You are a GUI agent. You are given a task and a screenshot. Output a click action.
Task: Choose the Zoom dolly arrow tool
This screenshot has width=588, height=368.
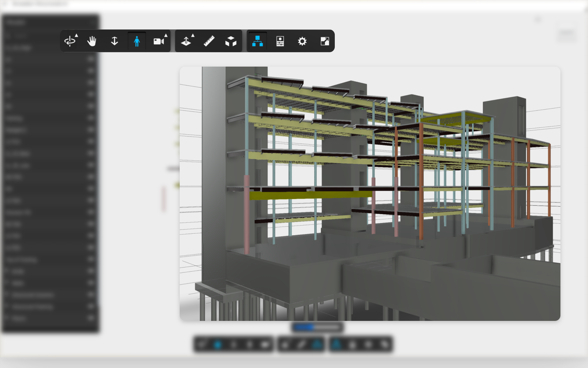coord(114,41)
